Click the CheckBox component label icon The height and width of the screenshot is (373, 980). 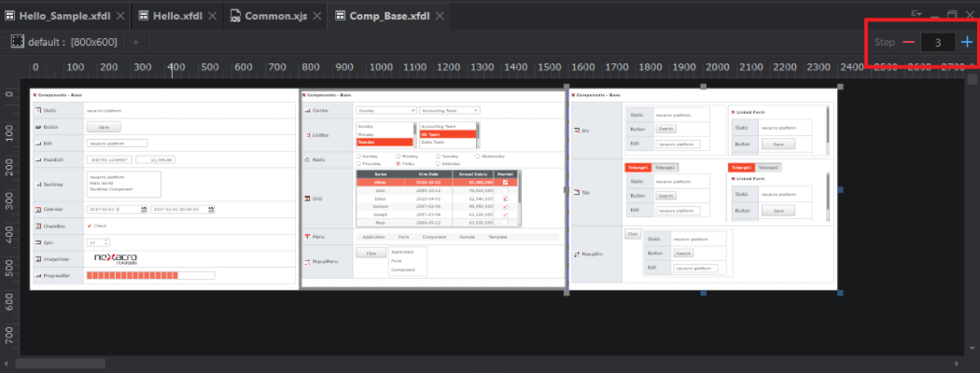(37, 227)
